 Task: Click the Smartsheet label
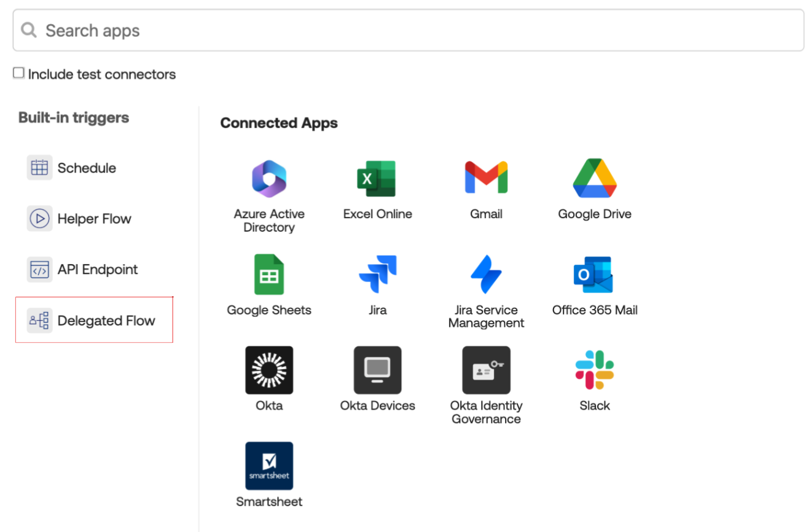click(269, 501)
